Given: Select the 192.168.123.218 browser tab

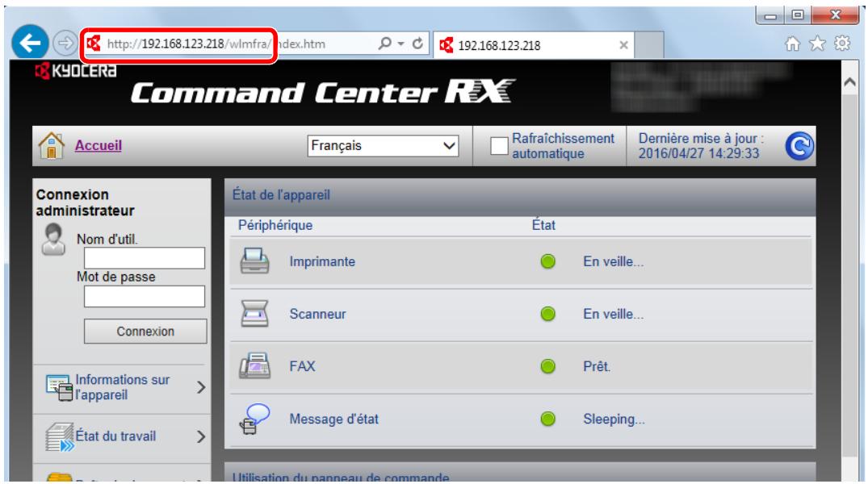Looking at the screenshot, I should point(526,45).
